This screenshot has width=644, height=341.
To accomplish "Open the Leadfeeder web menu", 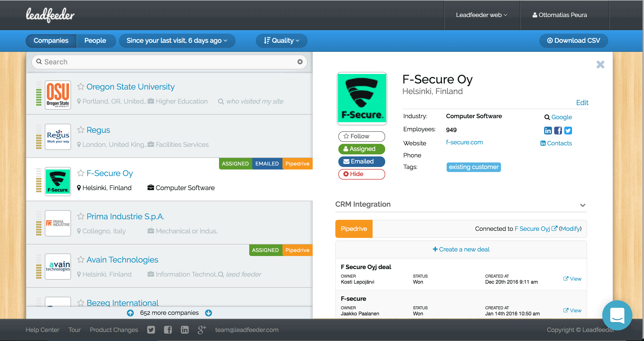I will click(x=482, y=15).
